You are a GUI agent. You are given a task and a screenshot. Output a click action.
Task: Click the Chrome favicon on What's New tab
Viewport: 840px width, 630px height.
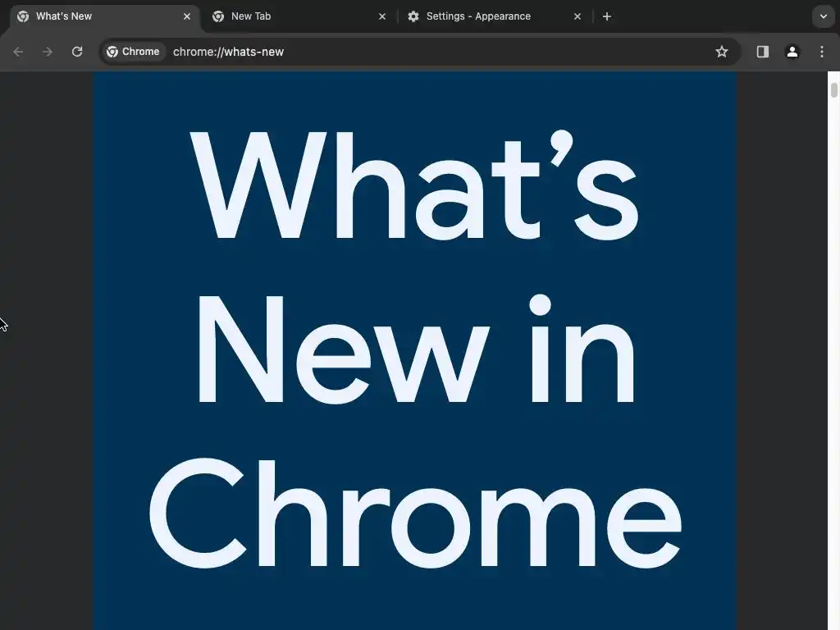tap(23, 16)
